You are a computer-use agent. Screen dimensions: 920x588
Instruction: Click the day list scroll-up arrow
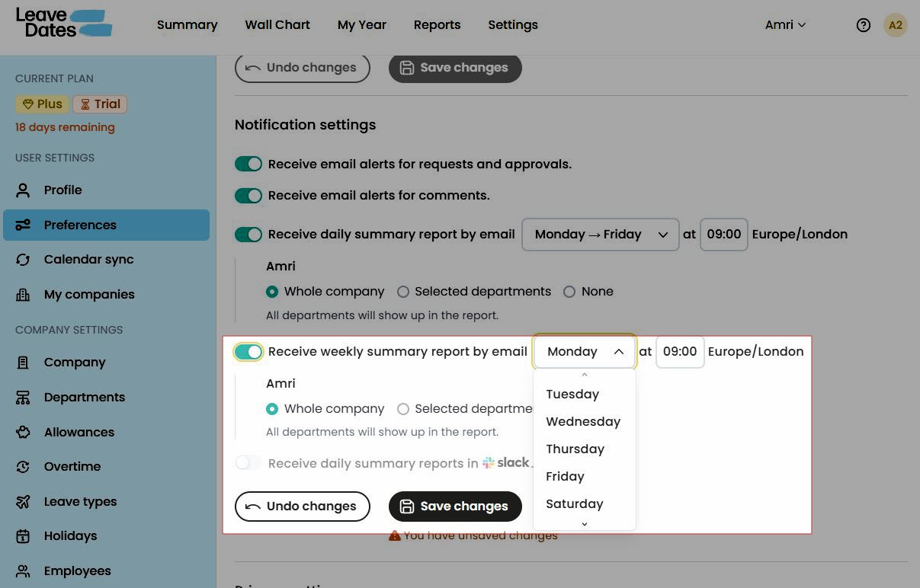point(585,375)
